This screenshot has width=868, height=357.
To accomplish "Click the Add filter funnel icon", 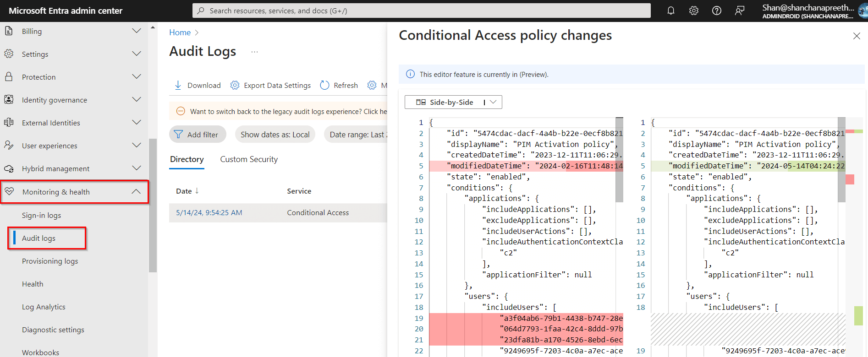I will [178, 134].
